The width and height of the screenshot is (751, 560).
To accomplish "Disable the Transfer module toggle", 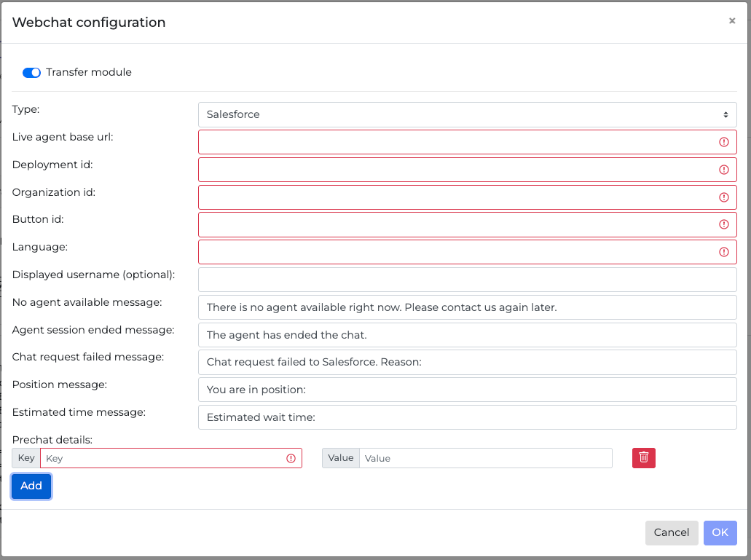I will click(x=31, y=73).
